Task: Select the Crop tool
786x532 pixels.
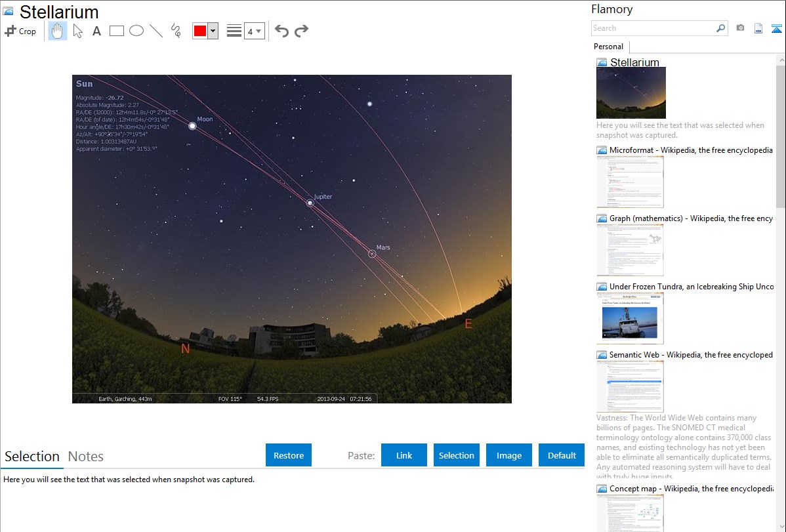Action: click(20, 31)
